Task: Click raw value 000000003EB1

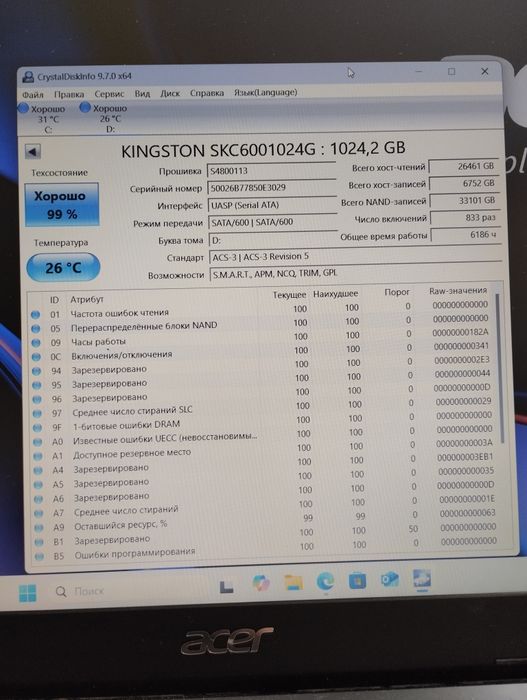Action: coord(465,457)
